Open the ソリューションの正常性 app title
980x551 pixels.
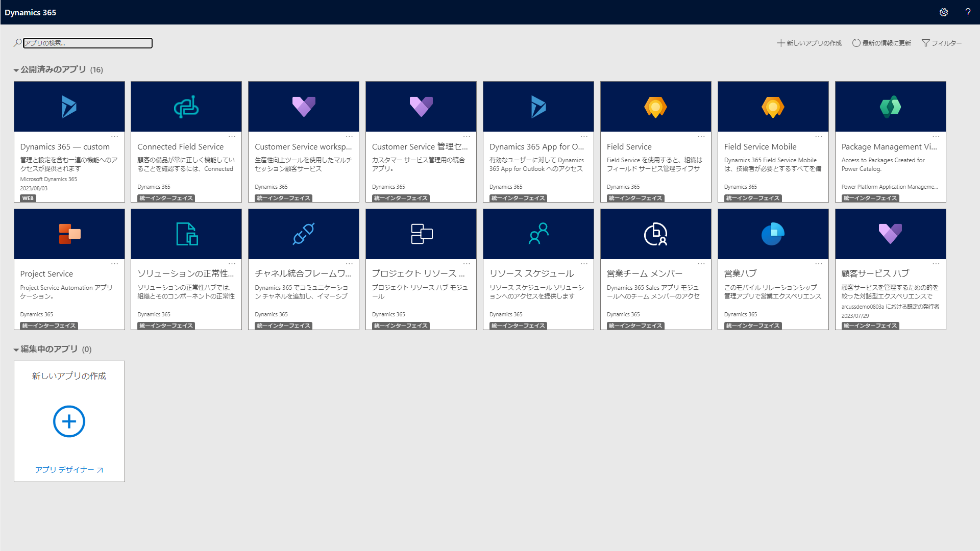point(186,274)
